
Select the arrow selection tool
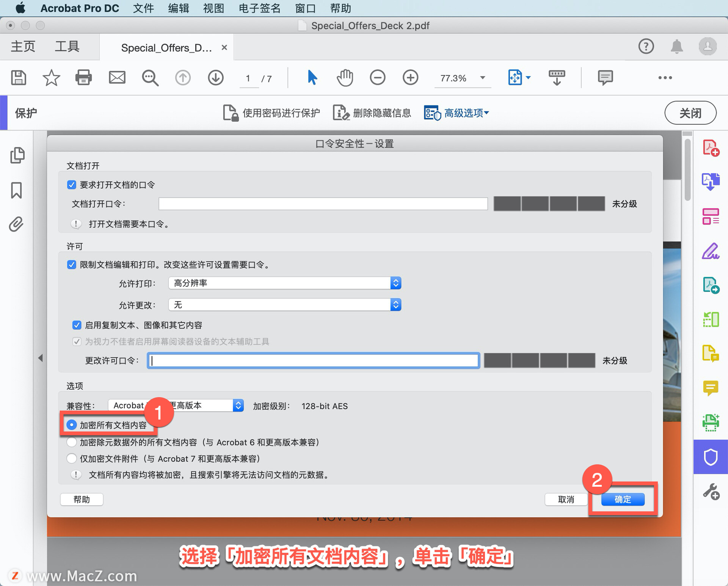[x=312, y=78]
